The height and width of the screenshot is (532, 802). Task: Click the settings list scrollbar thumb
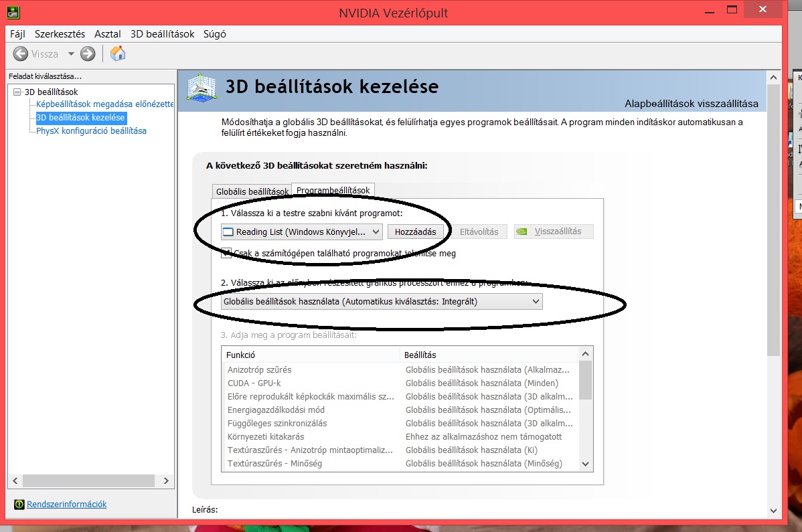click(586, 380)
